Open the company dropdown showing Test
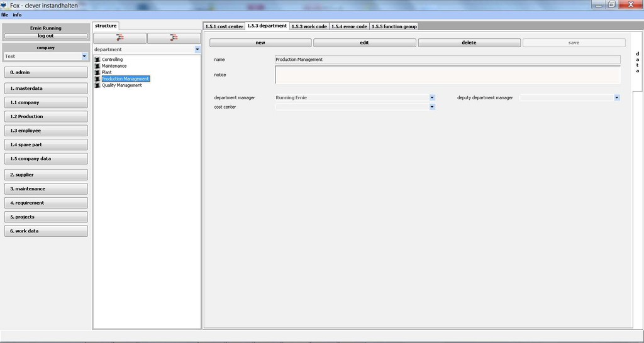This screenshot has width=644, height=343. point(84,57)
